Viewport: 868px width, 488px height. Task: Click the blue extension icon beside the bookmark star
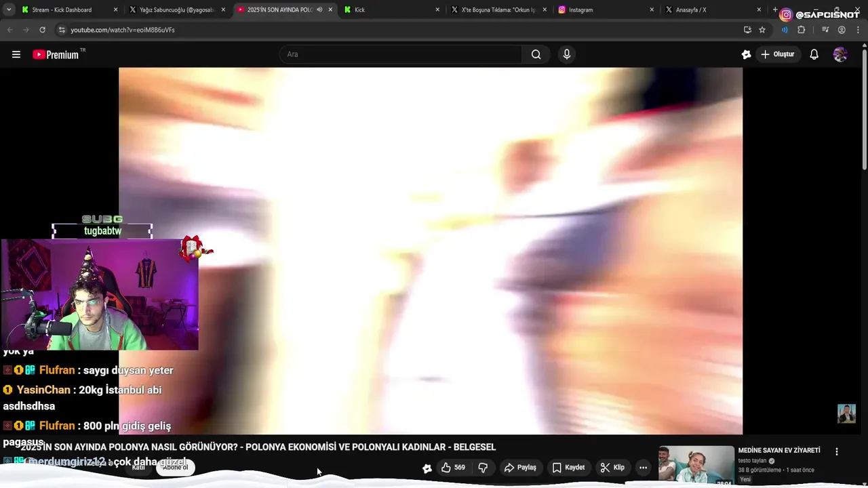click(785, 30)
